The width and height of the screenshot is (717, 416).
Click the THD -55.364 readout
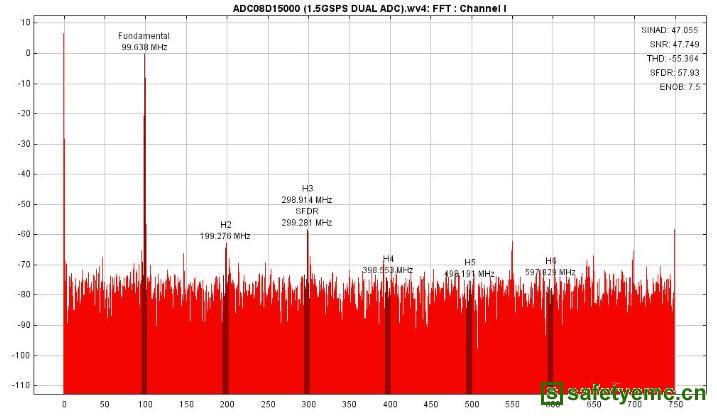673,59
